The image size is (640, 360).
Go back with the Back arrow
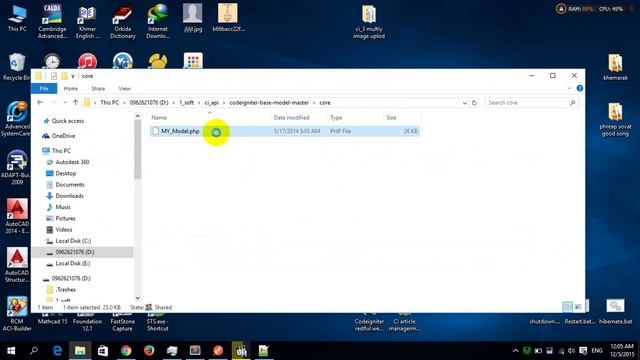(40, 102)
